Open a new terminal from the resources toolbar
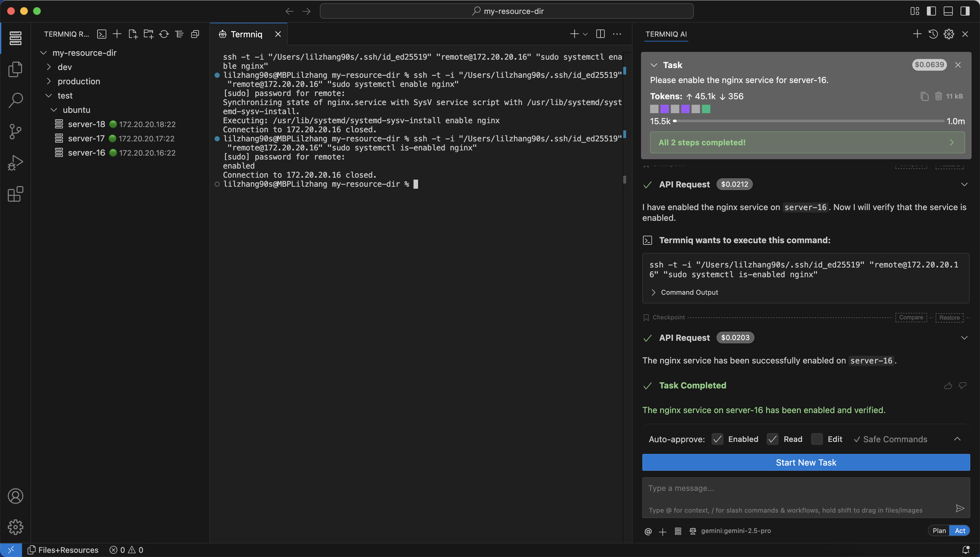Viewport: 980px width, 557px height. [102, 34]
